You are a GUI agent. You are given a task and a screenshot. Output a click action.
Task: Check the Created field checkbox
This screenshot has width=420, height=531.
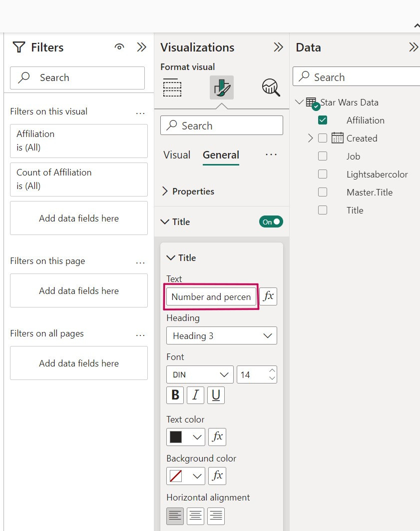coord(323,138)
